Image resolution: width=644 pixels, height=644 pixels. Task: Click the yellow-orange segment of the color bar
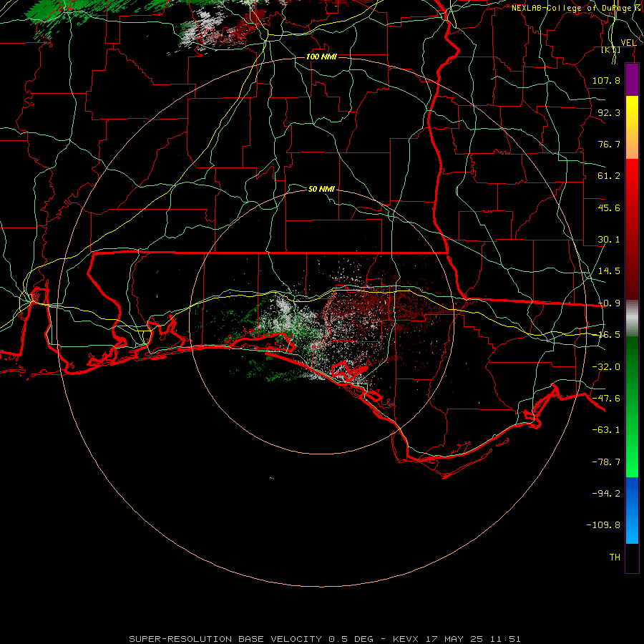[x=632, y=127]
